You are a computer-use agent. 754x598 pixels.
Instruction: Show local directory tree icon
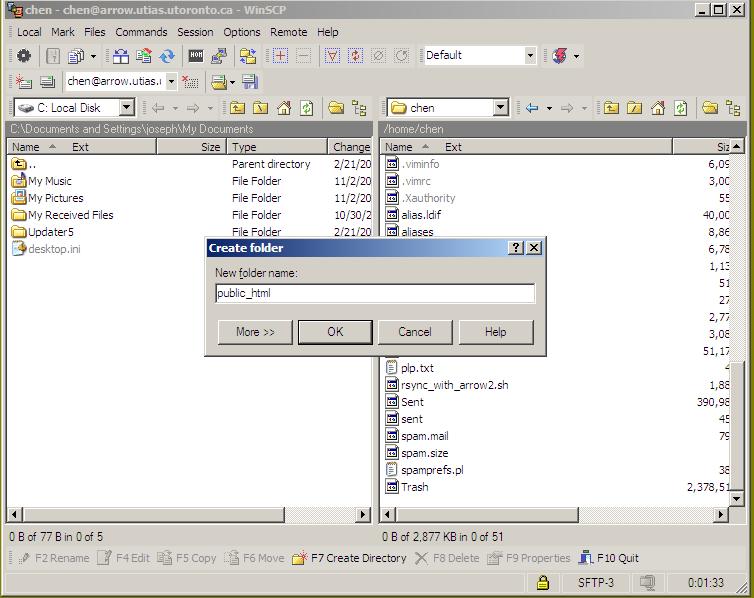pos(359,108)
